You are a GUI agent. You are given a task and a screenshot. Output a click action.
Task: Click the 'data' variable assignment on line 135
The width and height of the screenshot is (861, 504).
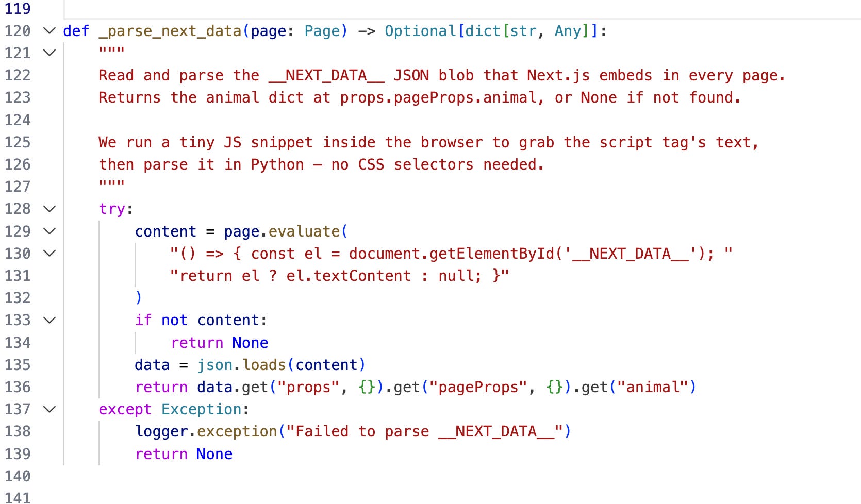(x=152, y=365)
